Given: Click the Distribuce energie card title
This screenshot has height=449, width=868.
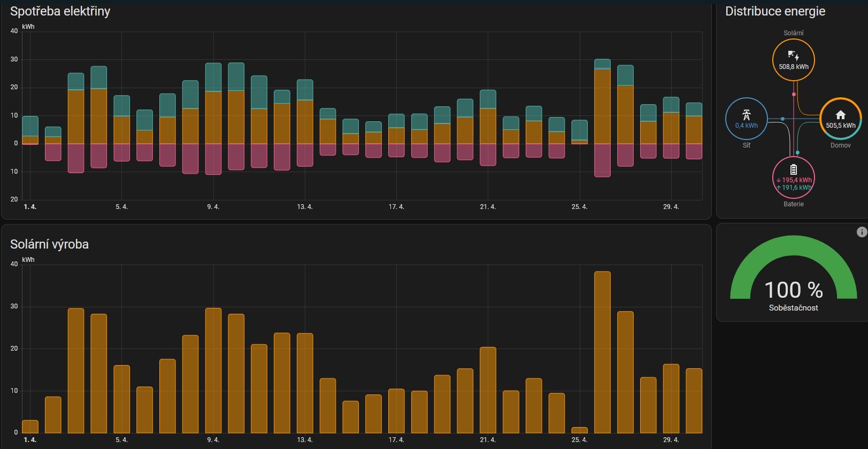Looking at the screenshot, I should point(774,11).
